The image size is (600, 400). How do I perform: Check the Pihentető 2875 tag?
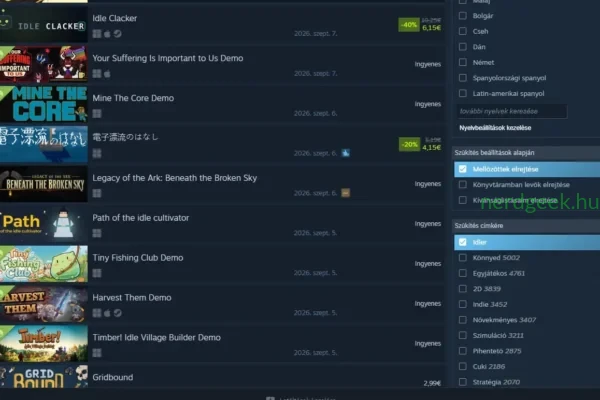[x=463, y=351]
